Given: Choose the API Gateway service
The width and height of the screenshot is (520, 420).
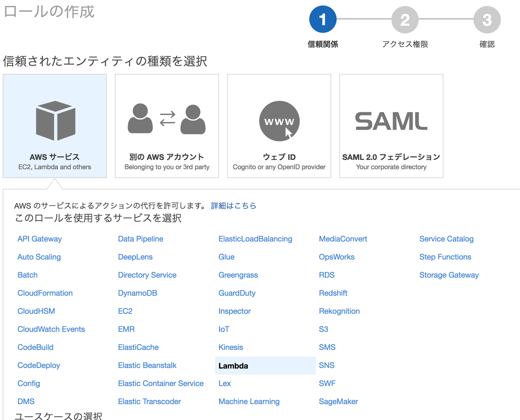Looking at the screenshot, I should [x=40, y=239].
